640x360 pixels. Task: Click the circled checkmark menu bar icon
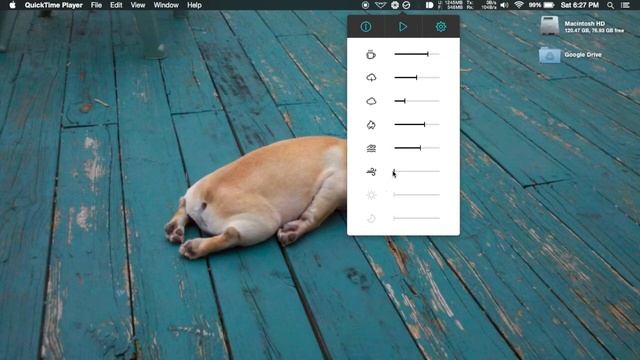pyautogui.click(x=406, y=5)
